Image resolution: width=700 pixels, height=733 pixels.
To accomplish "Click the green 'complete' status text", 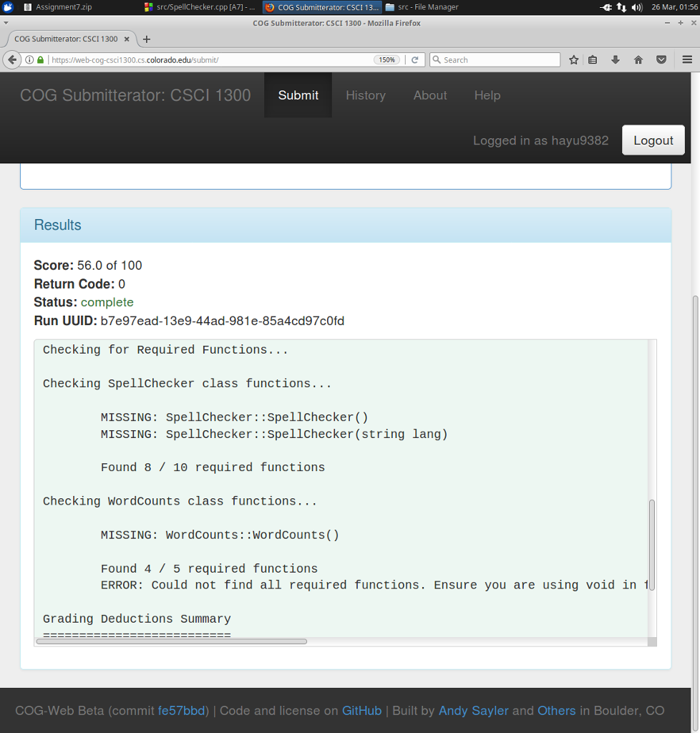I will tap(107, 303).
